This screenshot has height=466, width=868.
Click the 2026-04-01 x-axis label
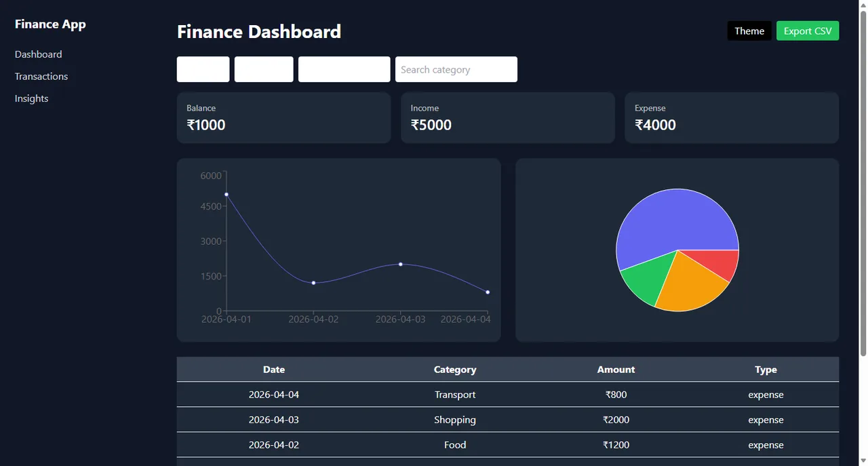pos(226,319)
